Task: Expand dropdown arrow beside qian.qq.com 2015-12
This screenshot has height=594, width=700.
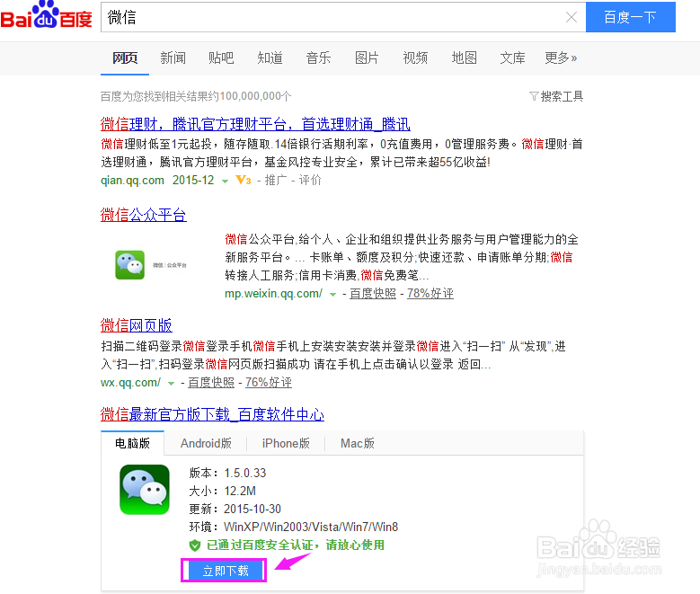Action: tap(225, 182)
